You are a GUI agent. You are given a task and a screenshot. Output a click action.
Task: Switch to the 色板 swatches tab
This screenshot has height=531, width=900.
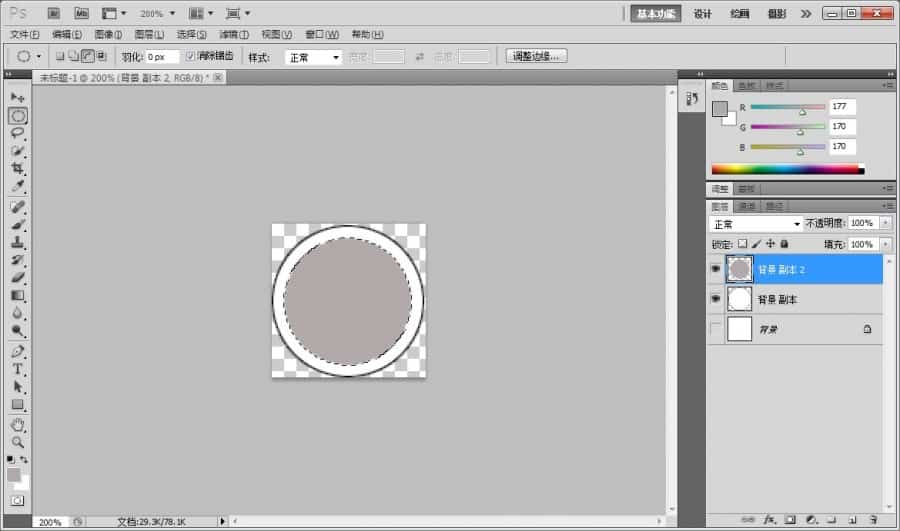[748, 86]
